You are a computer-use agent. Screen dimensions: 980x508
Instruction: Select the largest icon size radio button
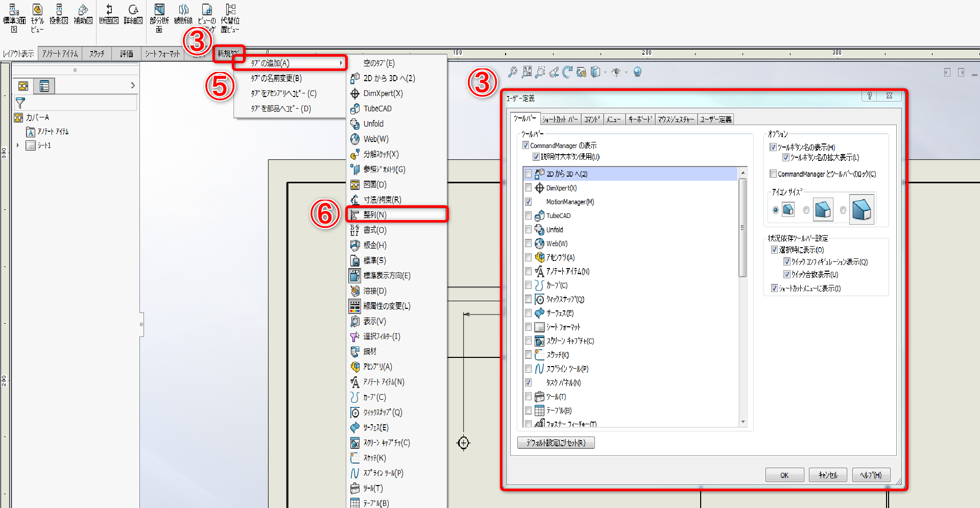pos(843,210)
